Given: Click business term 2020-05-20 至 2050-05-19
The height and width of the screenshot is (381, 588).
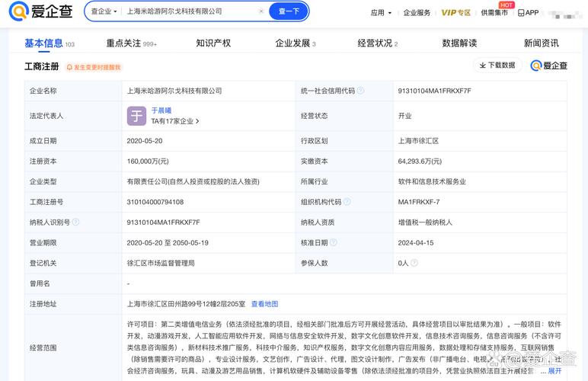Looking at the screenshot, I should tap(168, 242).
